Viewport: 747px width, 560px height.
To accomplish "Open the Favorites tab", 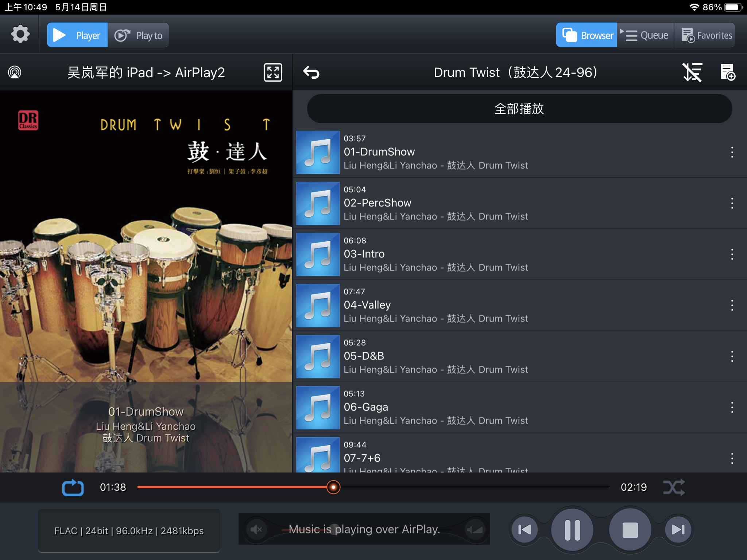I will 705,35.
